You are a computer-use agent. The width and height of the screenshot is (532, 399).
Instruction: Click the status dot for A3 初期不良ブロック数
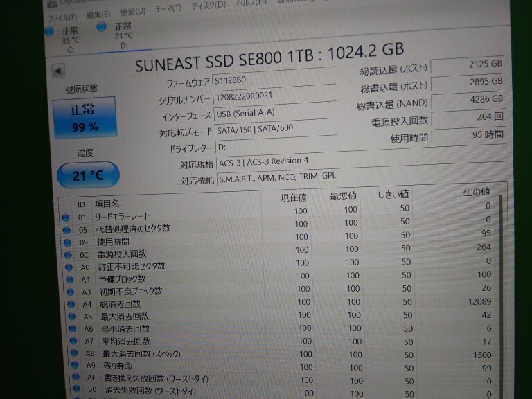pos(70,292)
